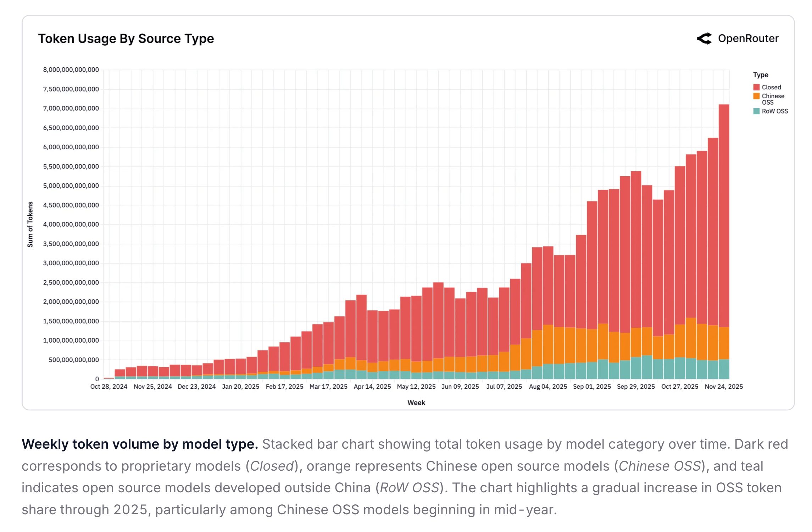Click the Aug 04, 2025 x-axis label

pos(548,387)
